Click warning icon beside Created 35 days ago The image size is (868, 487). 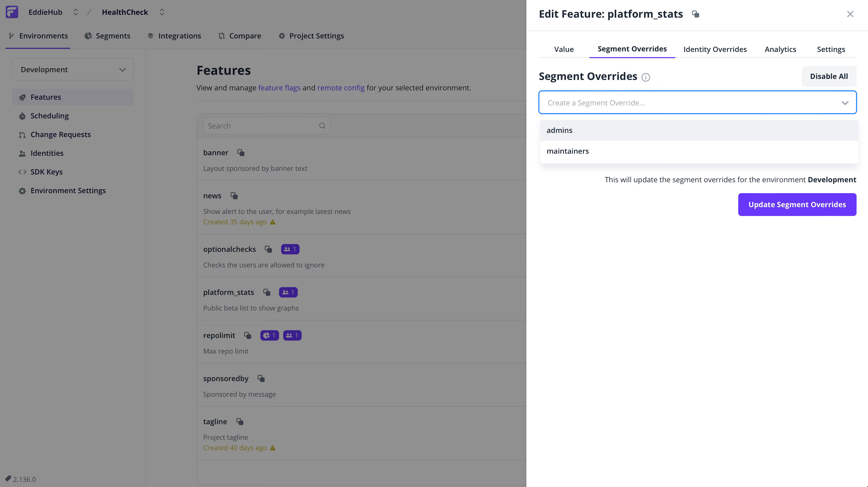(x=273, y=222)
